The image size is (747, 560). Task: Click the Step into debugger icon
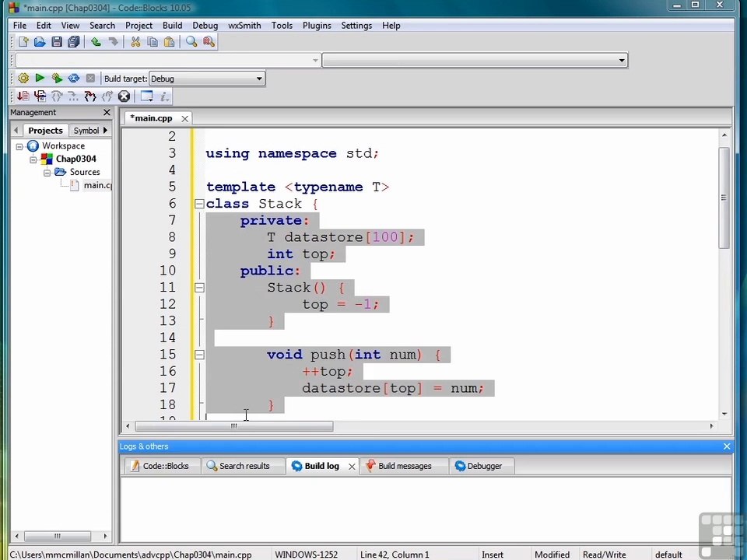tap(90, 96)
